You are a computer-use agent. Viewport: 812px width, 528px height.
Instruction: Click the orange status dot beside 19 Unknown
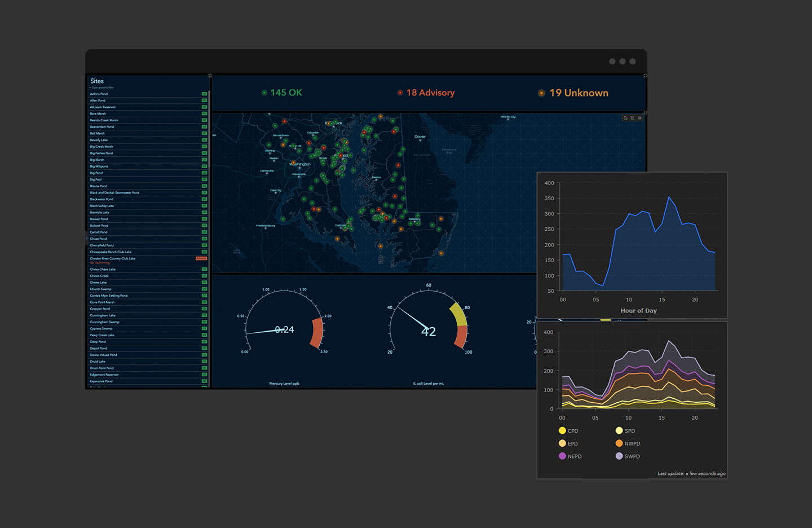coord(541,93)
